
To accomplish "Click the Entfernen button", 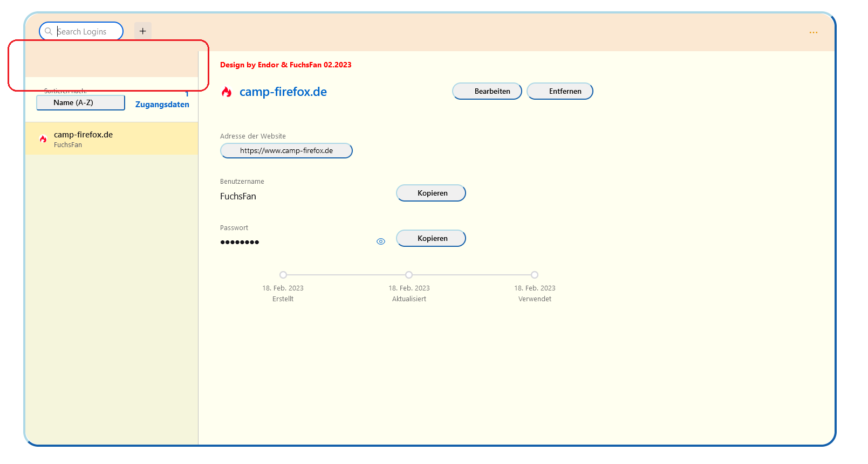I will 560,91.
